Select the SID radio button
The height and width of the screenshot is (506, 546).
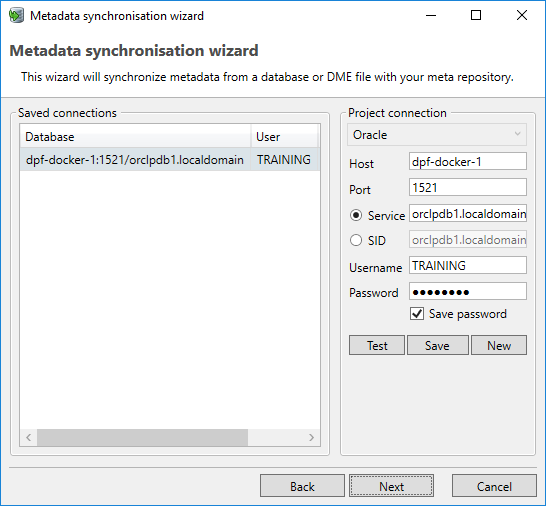[356, 240]
